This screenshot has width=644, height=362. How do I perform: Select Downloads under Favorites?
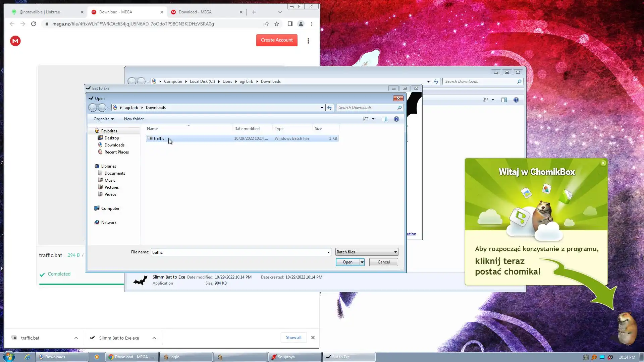click(114, 145)
